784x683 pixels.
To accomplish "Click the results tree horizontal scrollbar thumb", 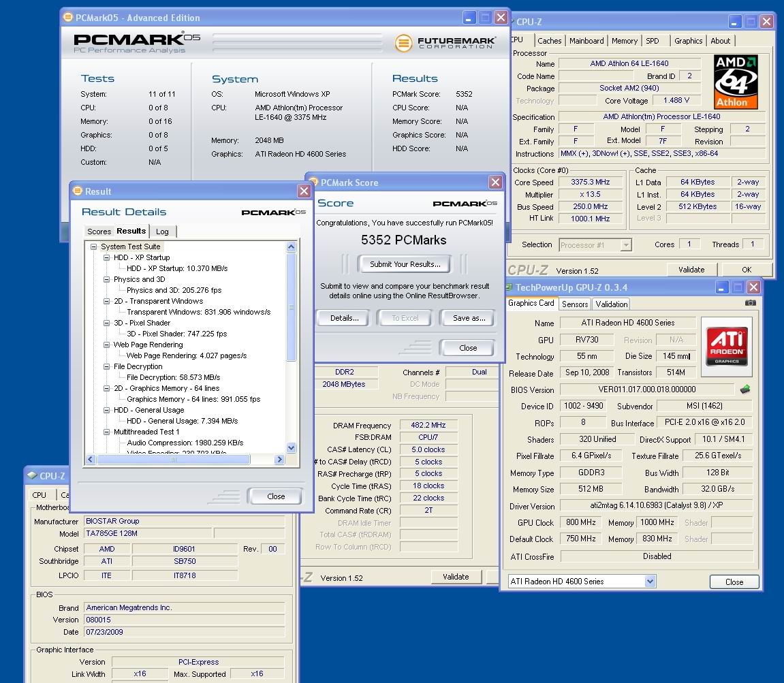I will click(x=173, y=459).
